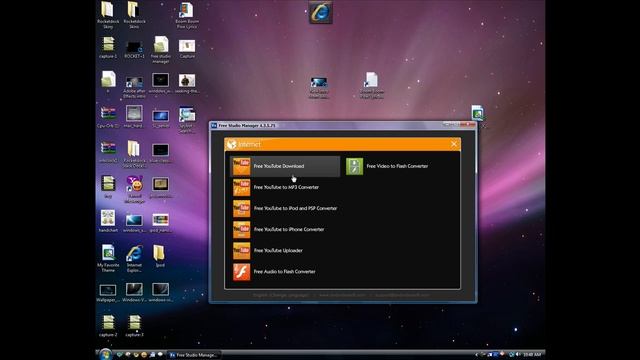Select the Wallpaper image desktop icon
The width and height of the screenshot is (640, 360).
[108, 293]
